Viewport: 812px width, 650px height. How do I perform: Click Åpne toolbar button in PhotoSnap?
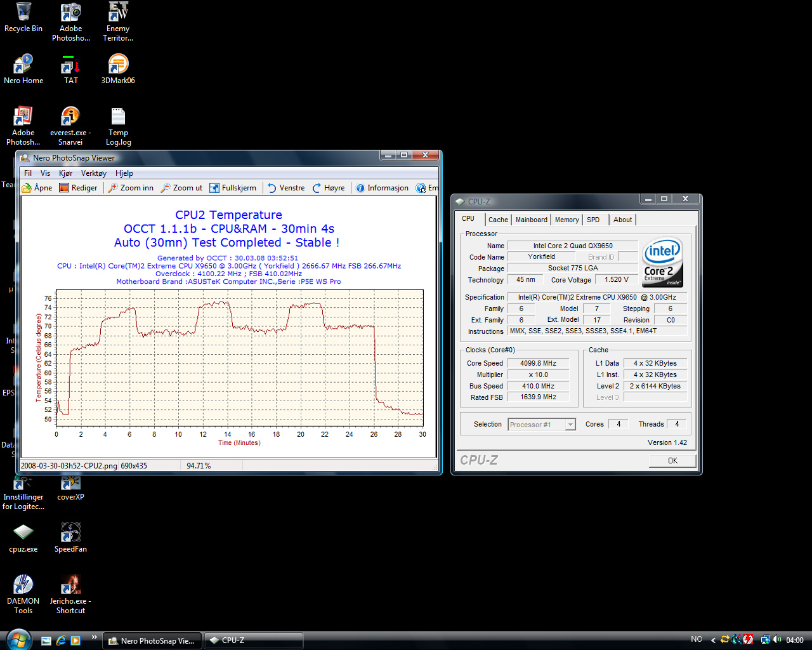[37, 188]
